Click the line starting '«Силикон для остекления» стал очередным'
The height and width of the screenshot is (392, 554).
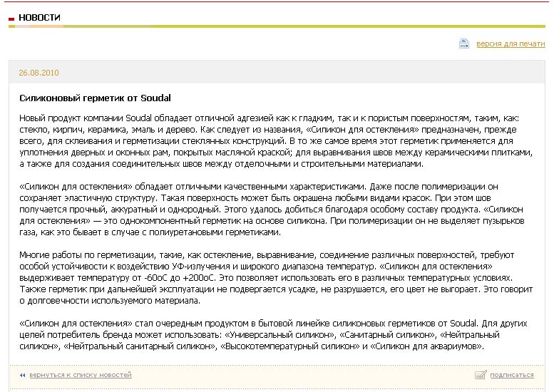[x=273, y=324]
